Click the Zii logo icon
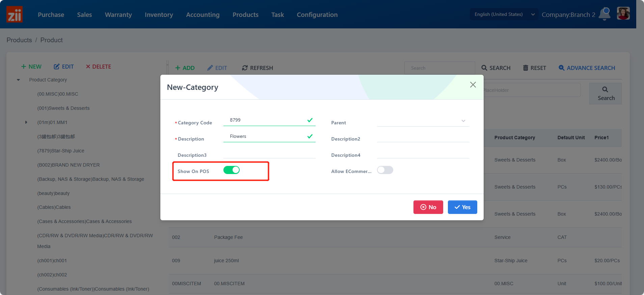The height and width of the screenshot is (295, 644). tap(15, 15)
